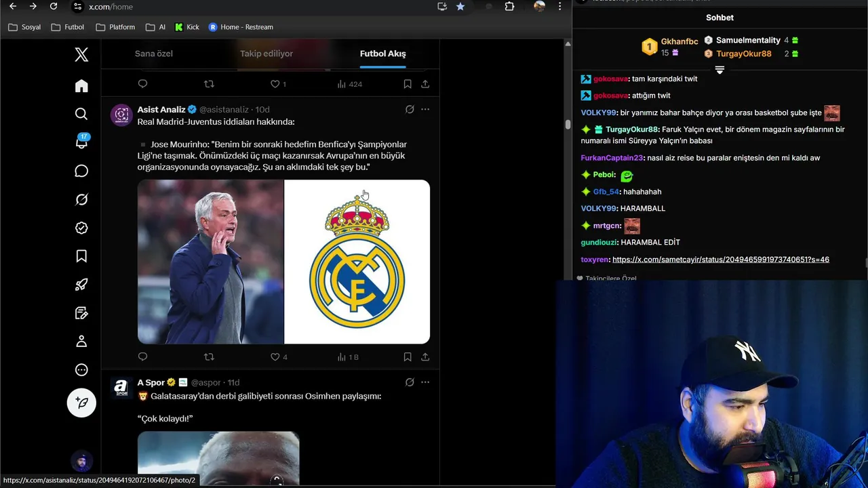Open the Mourinho photo in the post

(x=211, y=262)
